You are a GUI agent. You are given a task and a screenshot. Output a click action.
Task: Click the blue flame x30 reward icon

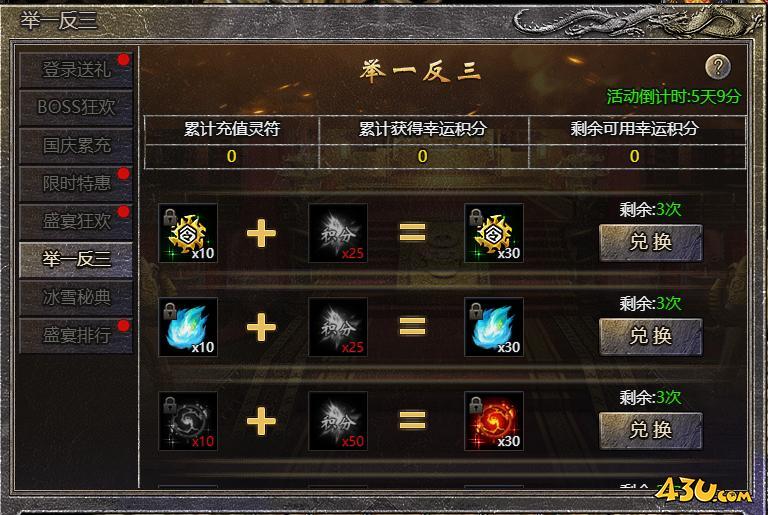[494, 327]
